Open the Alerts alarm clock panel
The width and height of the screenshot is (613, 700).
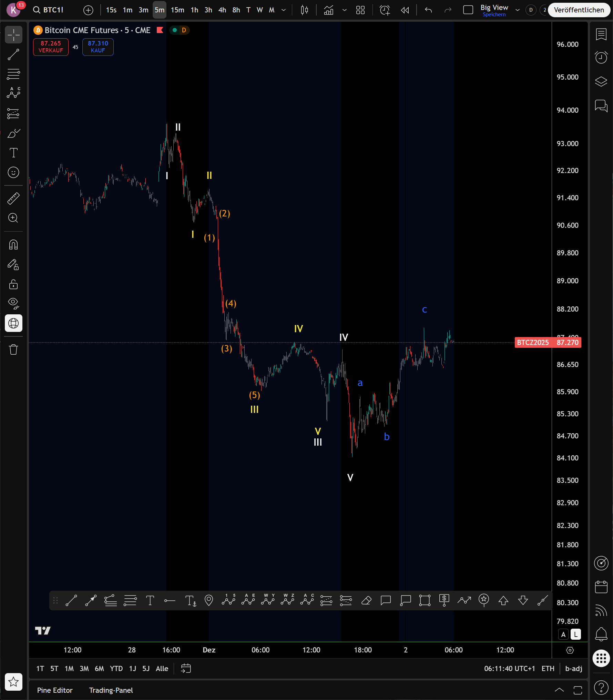tap(601, 57)
